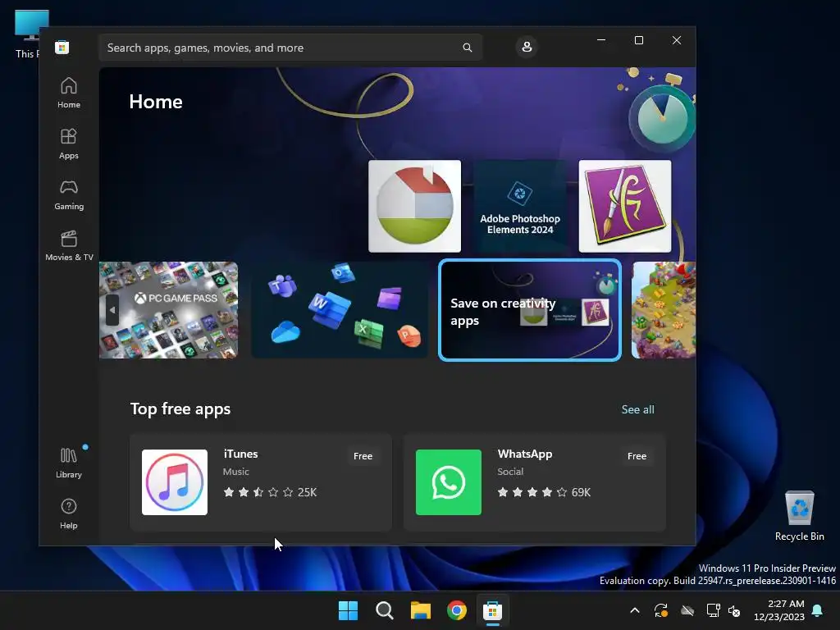
Task: Click into the Search apps, games, movies field
Action: click(x=290, y=48)
